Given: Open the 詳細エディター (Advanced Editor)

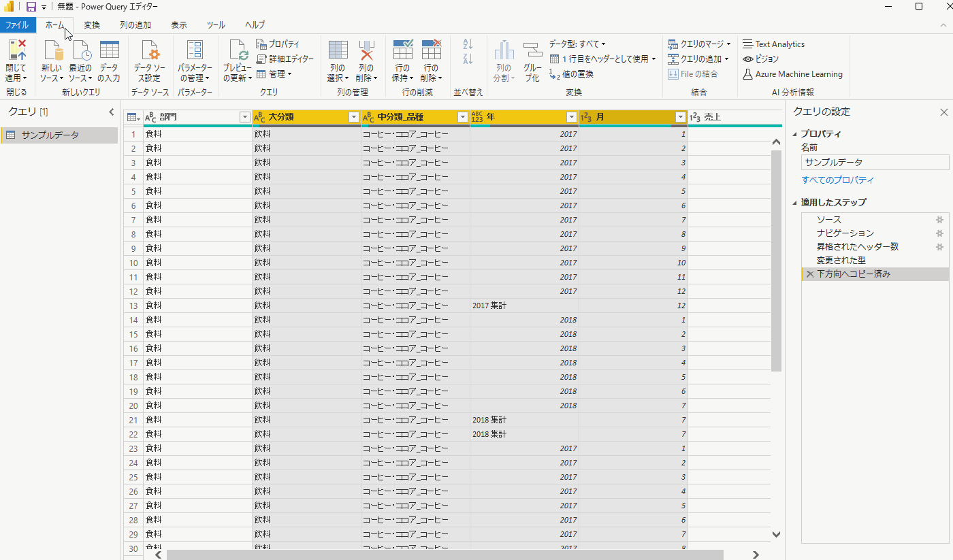Looking at the screenshot, I should (x=285, y=59).
